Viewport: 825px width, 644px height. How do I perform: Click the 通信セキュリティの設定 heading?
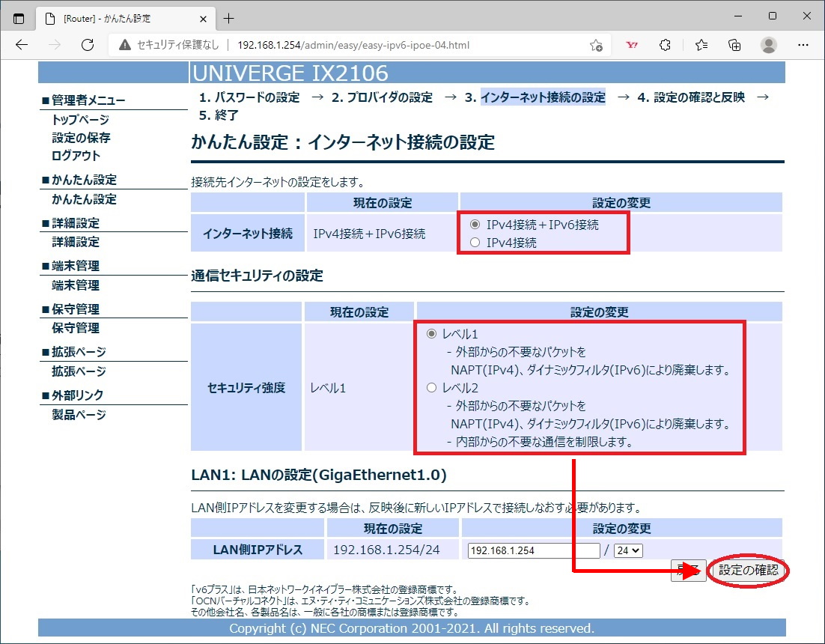(x=258, y=276)
